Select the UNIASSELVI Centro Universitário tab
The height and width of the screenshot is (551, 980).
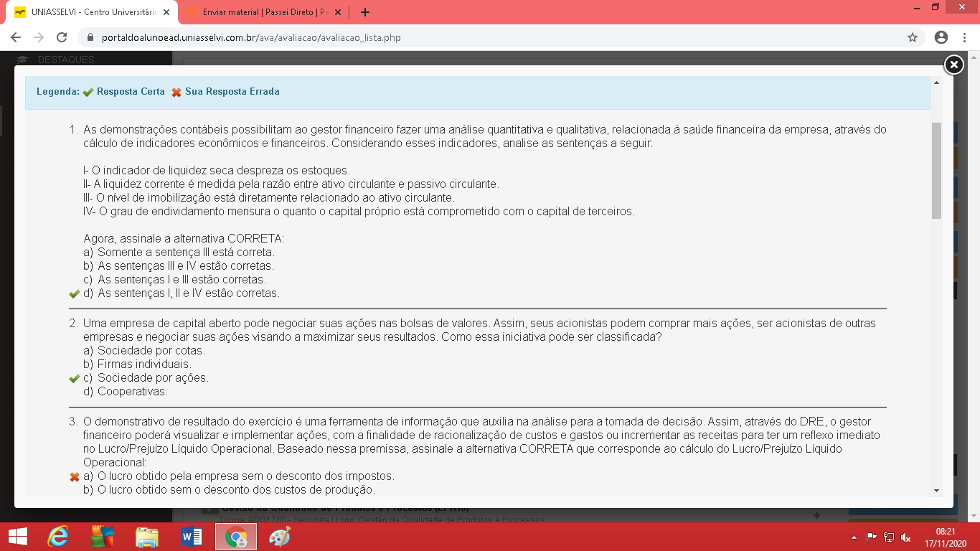(x=86, y=12)
